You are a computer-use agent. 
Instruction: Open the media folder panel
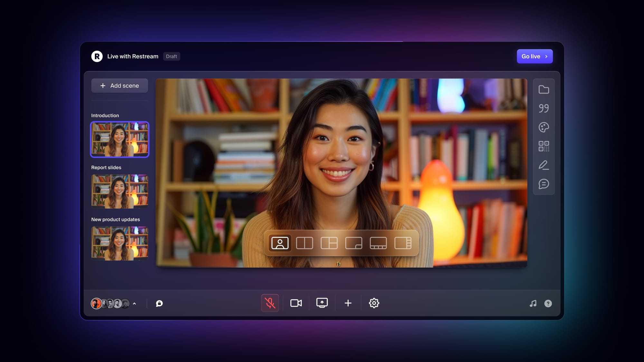tap(544, 89)
